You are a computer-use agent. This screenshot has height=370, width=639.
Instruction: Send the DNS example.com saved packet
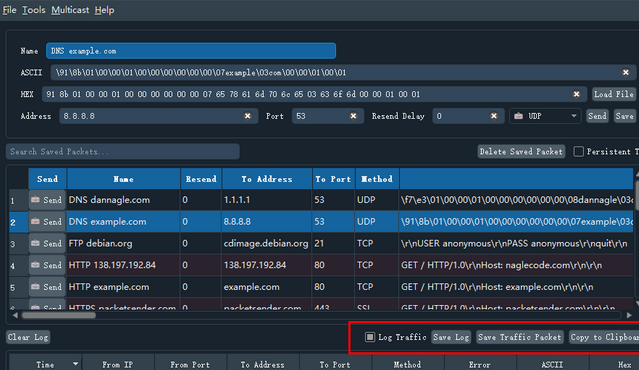point(47,222)
